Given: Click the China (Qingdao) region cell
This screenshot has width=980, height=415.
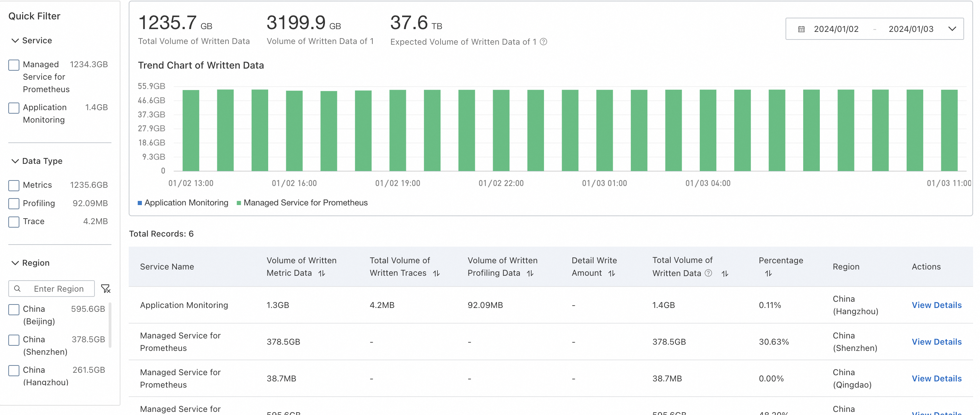Looking at the screenshot, I should tap(852, 378).
